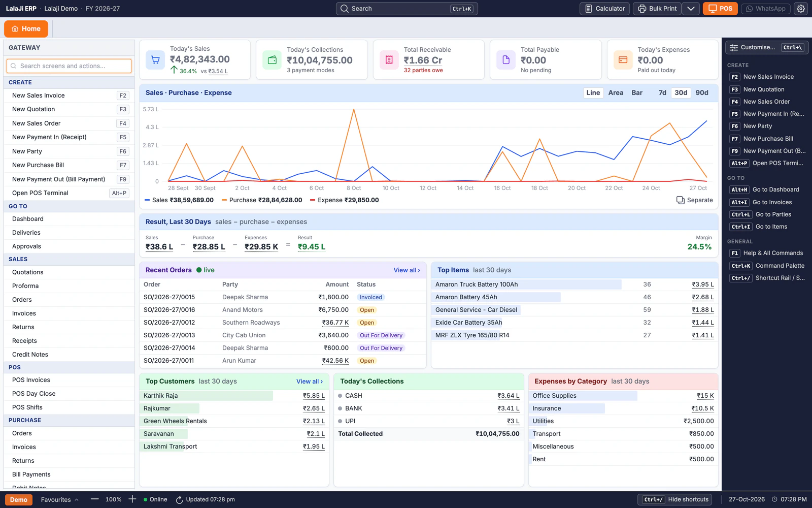View all Top Customers
The image size is (812, 508).
tap(310, 382)
